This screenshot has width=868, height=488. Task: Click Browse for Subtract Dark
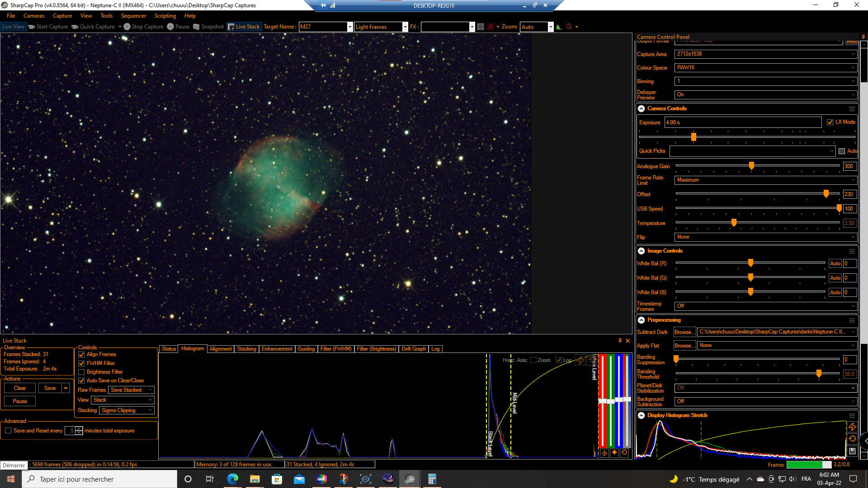click(684, 332)
